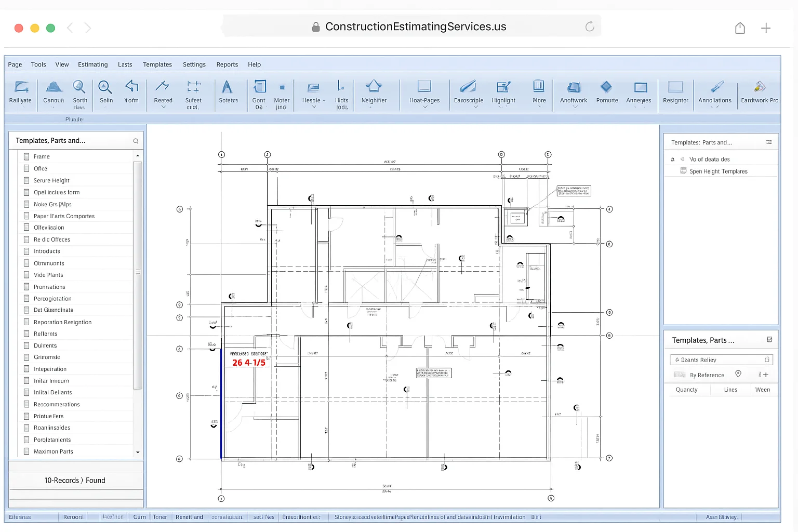This screenshot has width=798, height=532.
Task: Check the Serure Height item
Action: (26, 180)
